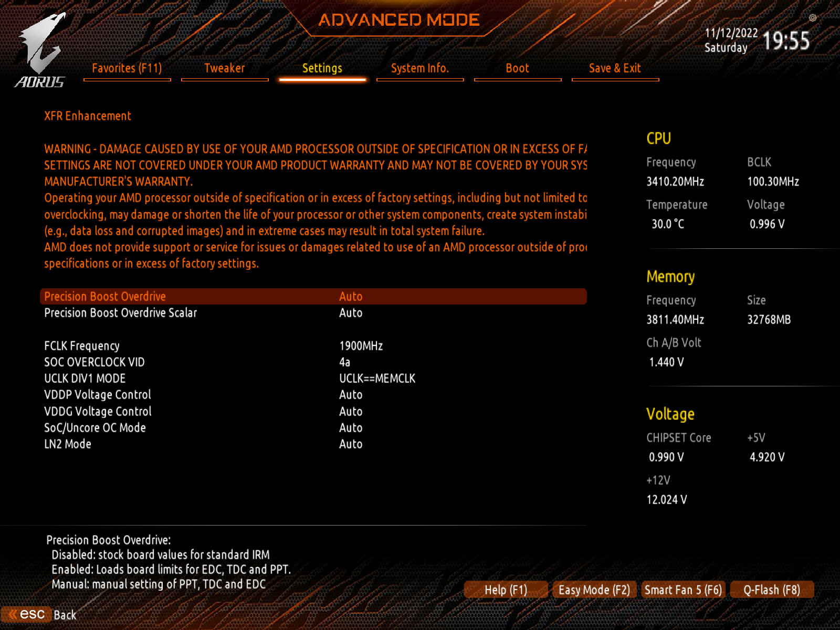The image size is (840, 630).
Task: Switch to the Tweaker tab
Action: point(225,69)
